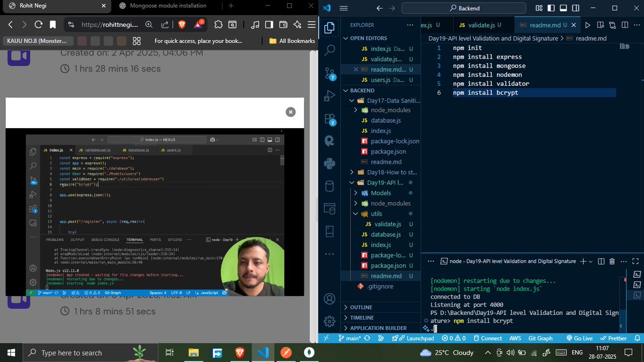
Task: Open Brave Rewards triangle icon
Action: [x=199, y=25]
